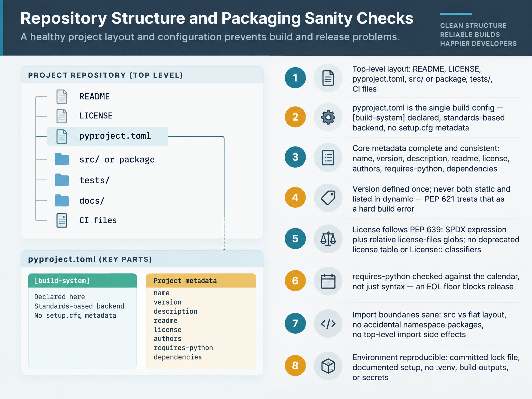Click the 'Environment reproducible' item text

(436, 367)
